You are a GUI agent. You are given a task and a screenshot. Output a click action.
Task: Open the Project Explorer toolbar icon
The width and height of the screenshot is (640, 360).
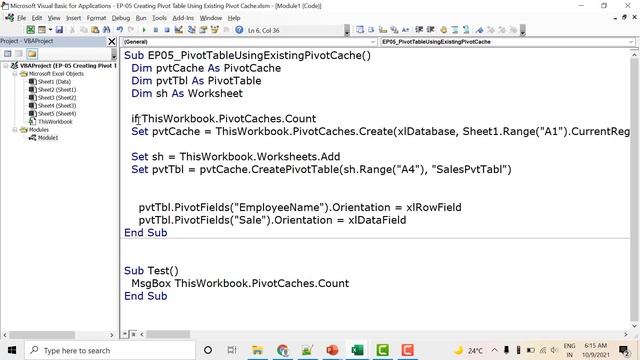pos(191,30)
